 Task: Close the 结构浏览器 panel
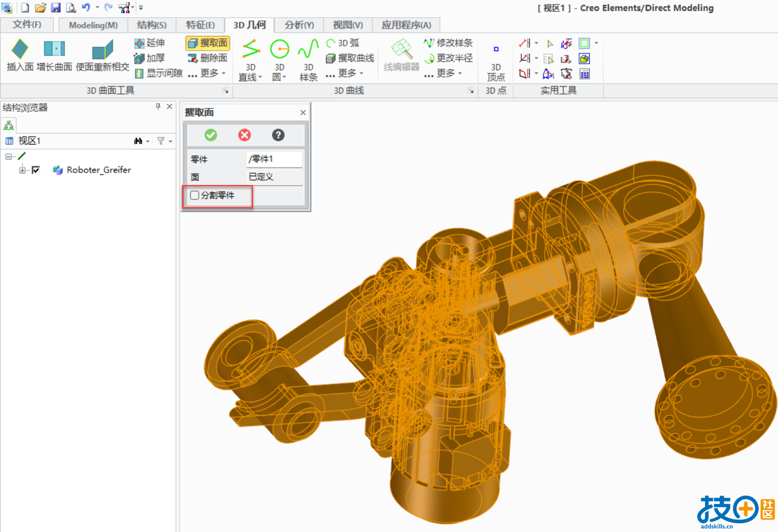169,106
